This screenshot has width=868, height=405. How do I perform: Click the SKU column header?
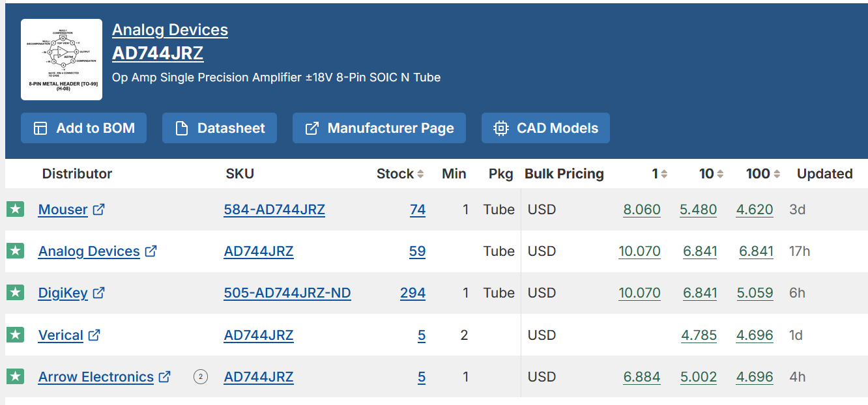[240, 174]
